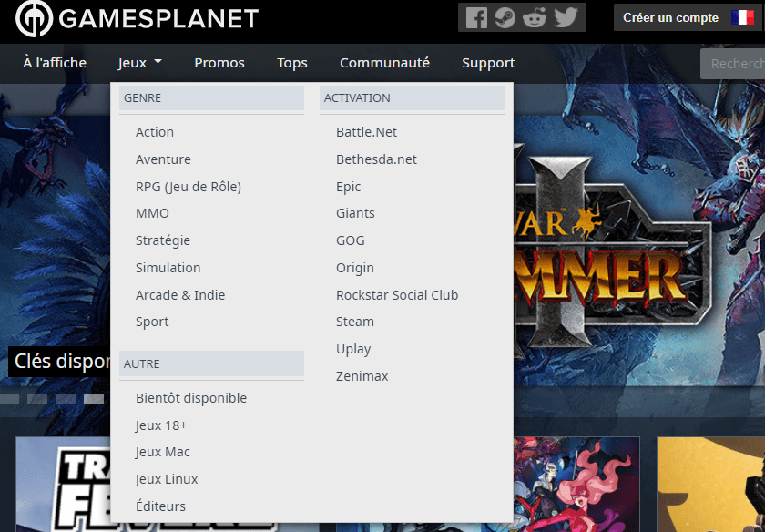This screenshot has width=765, height=532.
Task: Select RPG (Jeu de Rôle) genre
Action: [189, 187]
